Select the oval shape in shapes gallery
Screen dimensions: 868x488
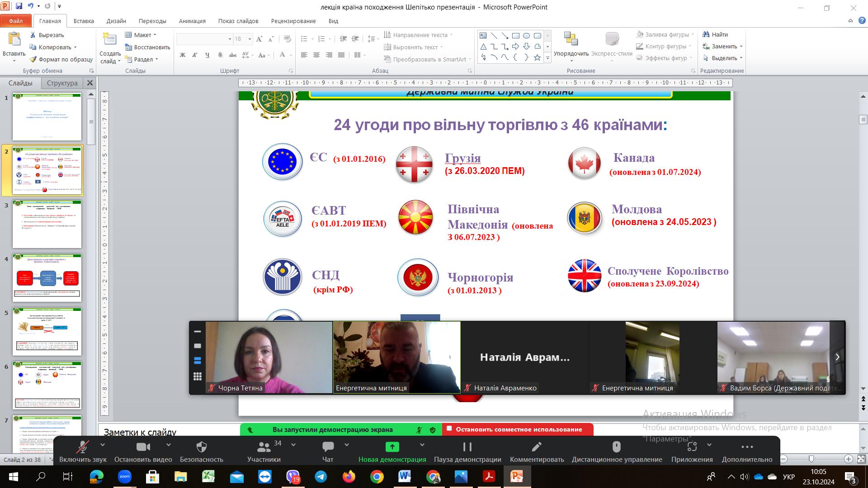[527, 36]
